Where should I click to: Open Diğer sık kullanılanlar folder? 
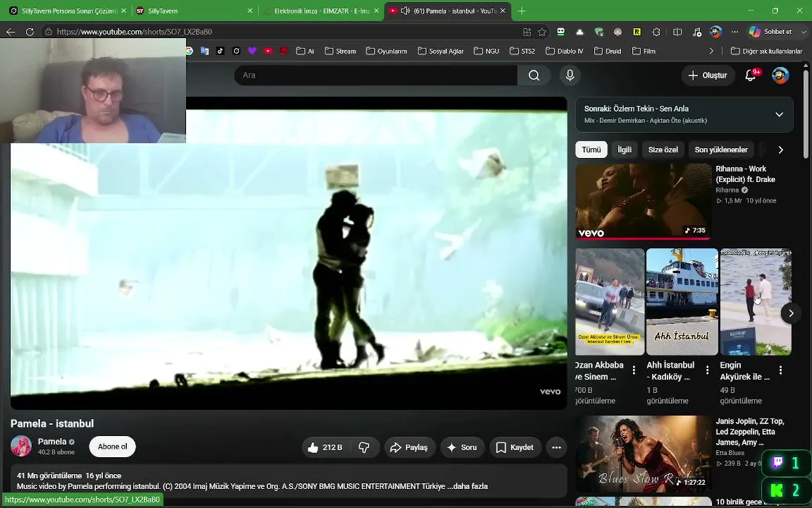pos(766,51)
